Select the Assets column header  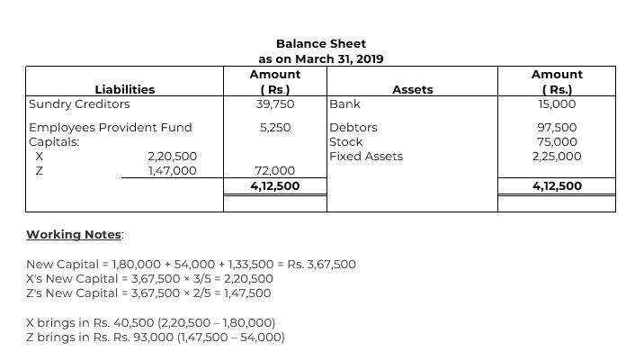pos(412,90)
